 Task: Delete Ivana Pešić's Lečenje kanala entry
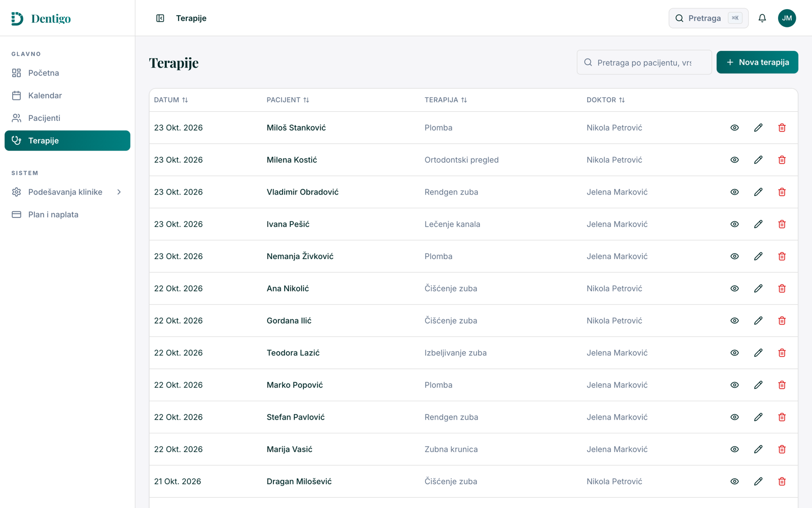[x=782, y=224]
